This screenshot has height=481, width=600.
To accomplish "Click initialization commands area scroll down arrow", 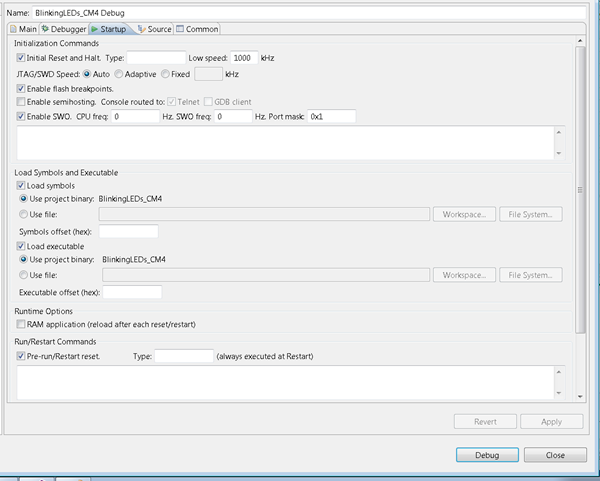I will [559, 153].
